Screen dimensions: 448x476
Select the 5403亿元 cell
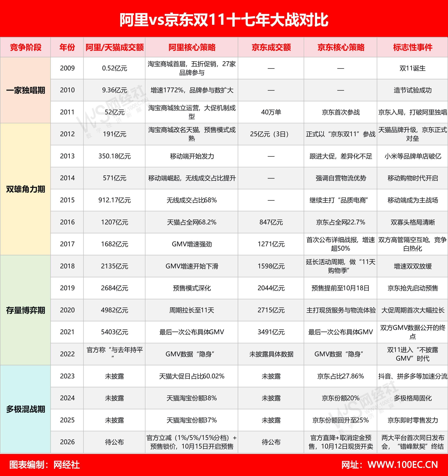point(114,332)
